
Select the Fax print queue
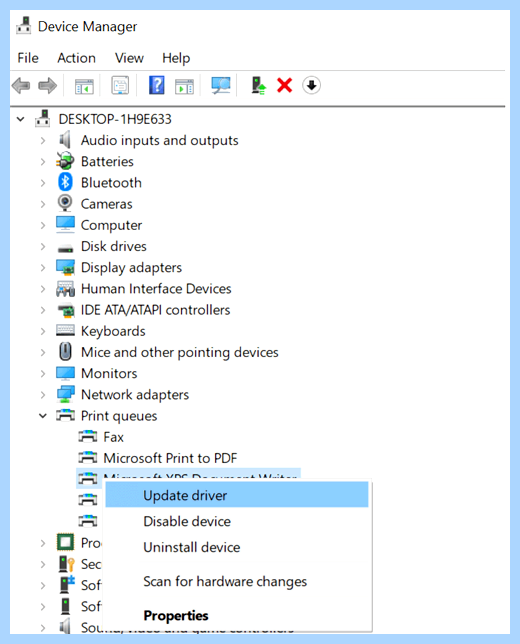[113, 437]
